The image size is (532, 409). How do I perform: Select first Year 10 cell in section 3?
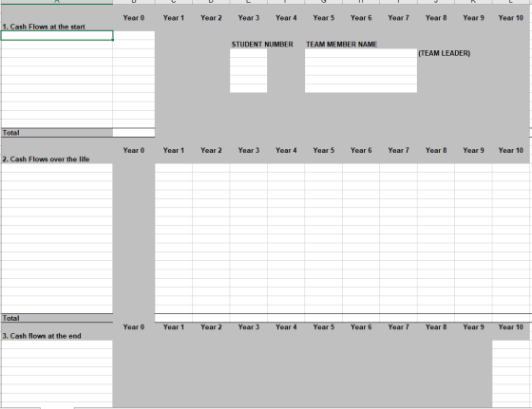click(512, 344)
